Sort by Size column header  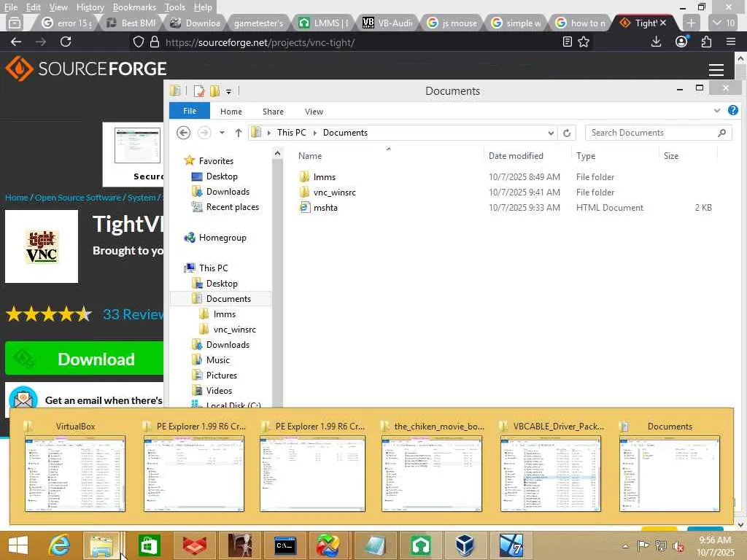point(671,156)
